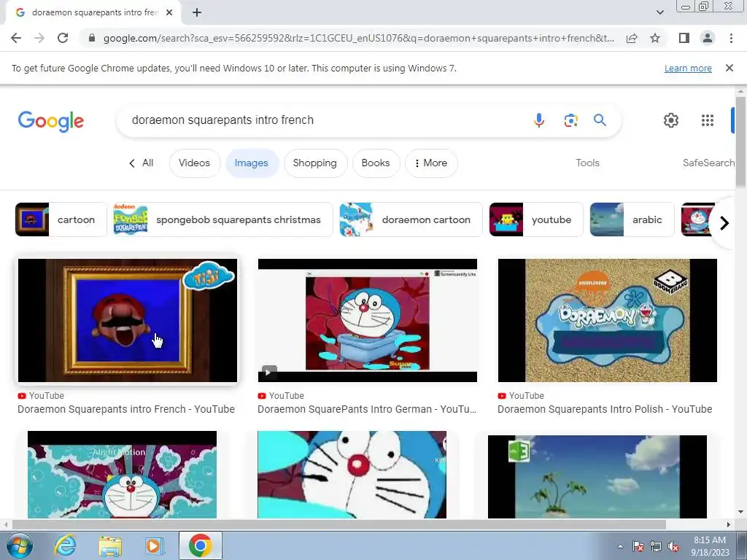
Task: Open Windows Explorer from the taskbar
Action: [x=110, y=545]
